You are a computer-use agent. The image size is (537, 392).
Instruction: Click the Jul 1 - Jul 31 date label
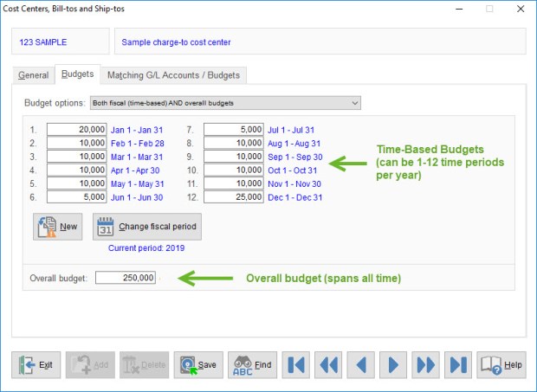tap(291, 131)
